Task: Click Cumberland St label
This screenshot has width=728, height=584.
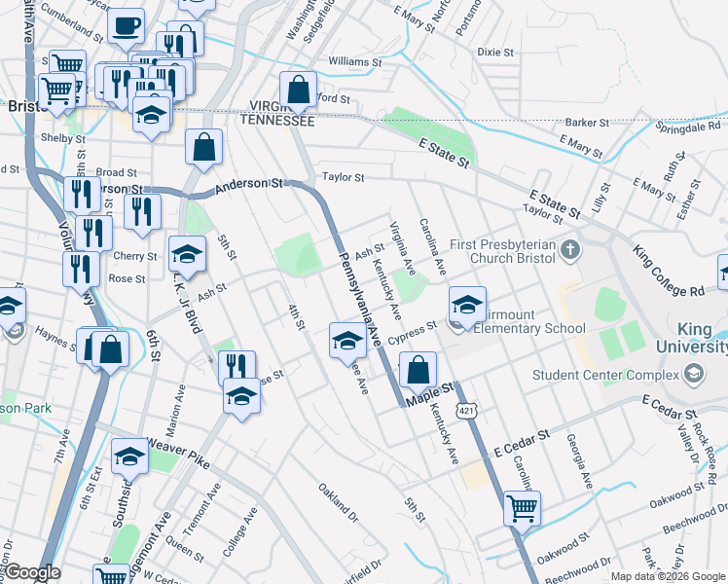Action: click(x=72, y=23)
